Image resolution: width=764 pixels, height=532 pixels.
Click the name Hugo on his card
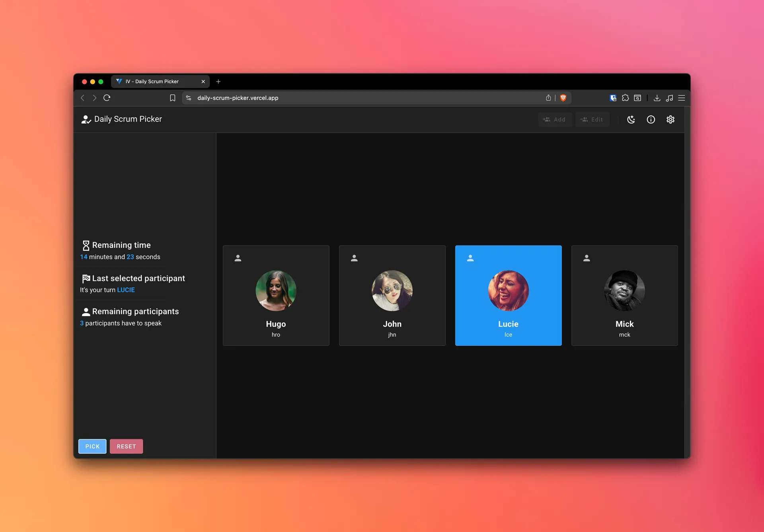click(x=276, y=324)
